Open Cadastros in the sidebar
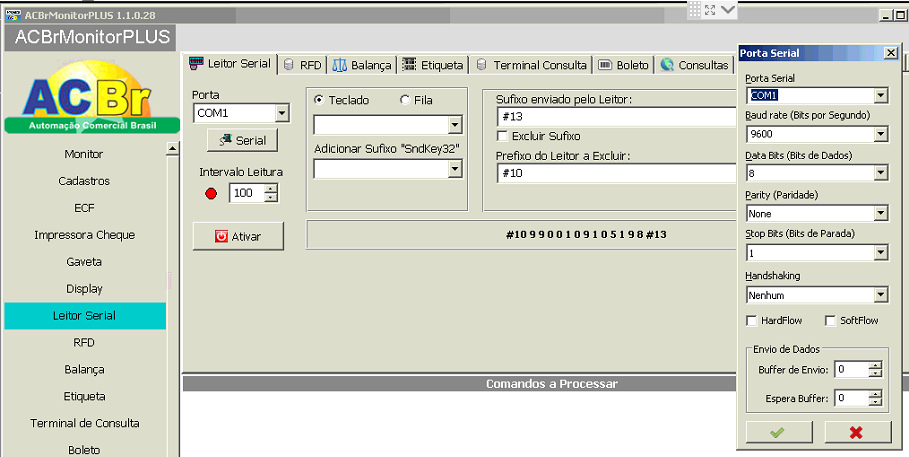 click(x=84, y=181)
